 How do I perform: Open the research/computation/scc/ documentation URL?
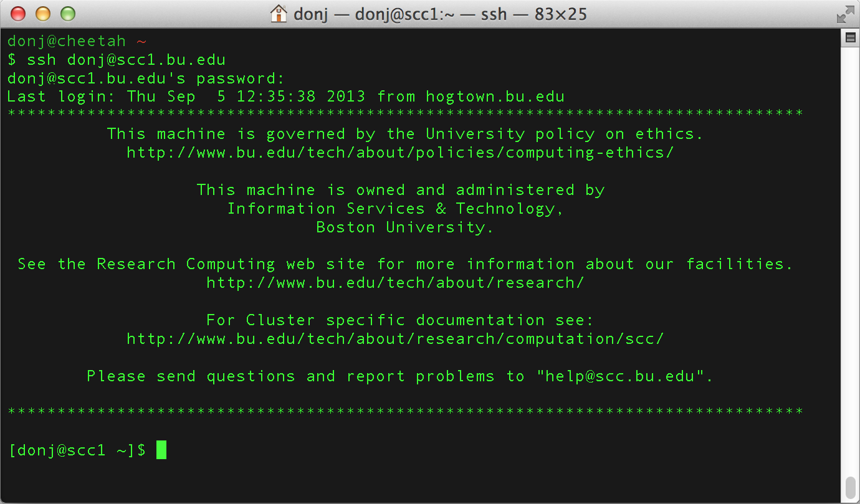[395, 339]
